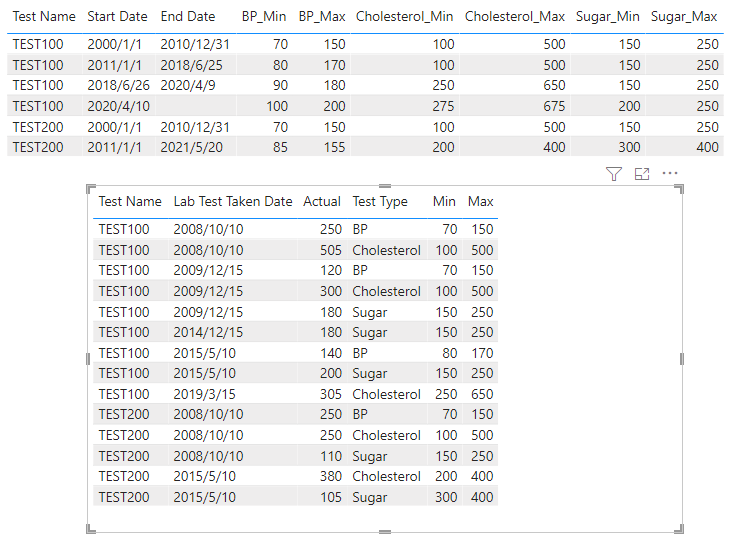Click Cholesterol_Min value 275
The width and height of the screenshot is (735, 553).
click(x=443, y=106)
